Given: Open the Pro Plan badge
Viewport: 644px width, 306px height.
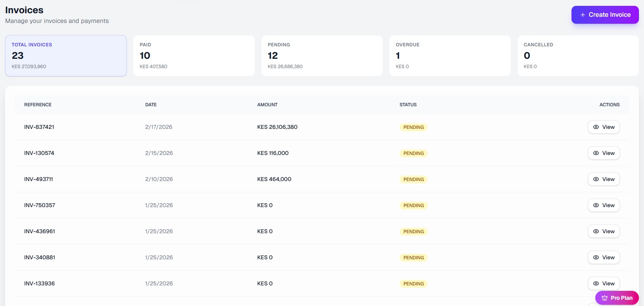Looking at the screenshot, I should click(x=617, y=298).
